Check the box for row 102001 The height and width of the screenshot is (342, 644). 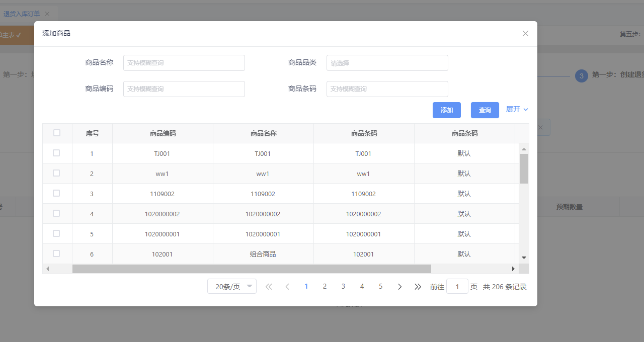[56, 253]
